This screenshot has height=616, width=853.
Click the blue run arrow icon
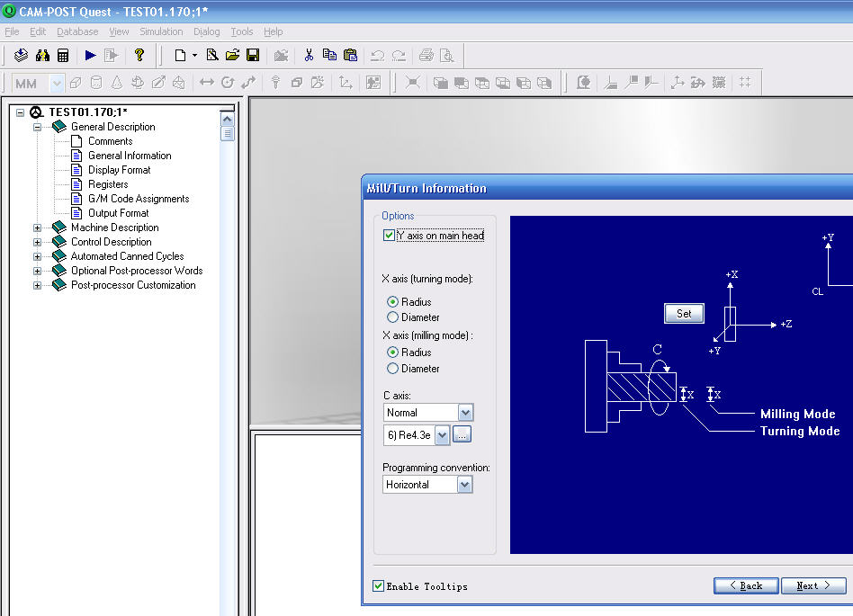pyautogui.click(x=90, y=55)
